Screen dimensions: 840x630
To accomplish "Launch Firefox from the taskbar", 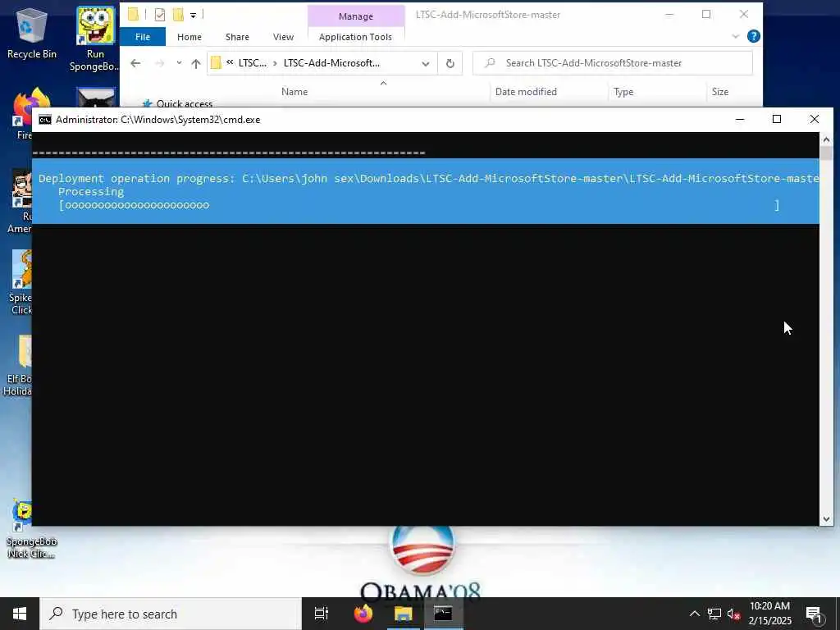I will pyautogui.click(x=363, y=614).
